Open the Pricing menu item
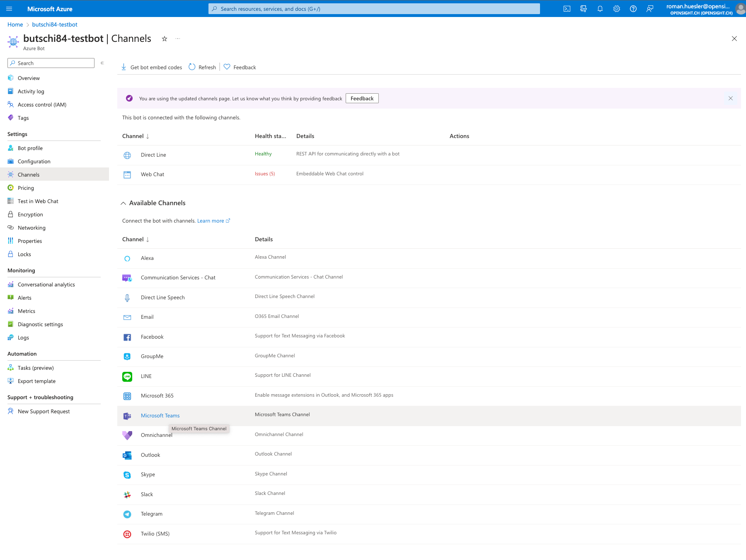This screenshot has height=560, width=746. [26, 188]
